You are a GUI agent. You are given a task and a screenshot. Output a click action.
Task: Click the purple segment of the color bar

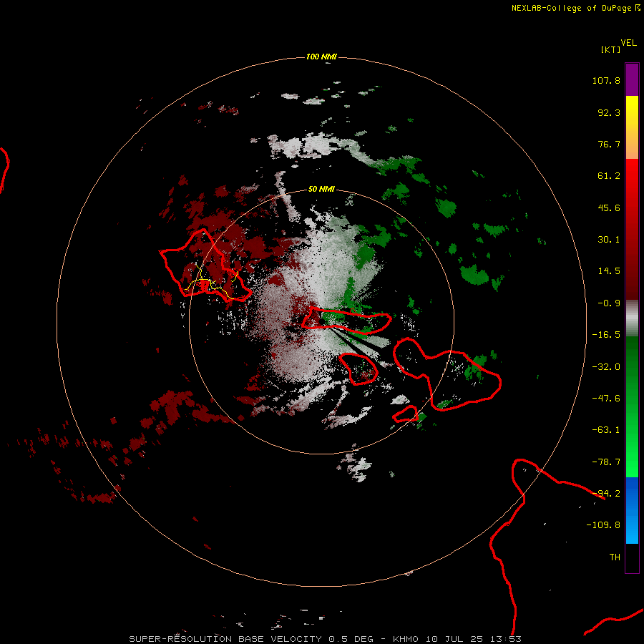pyautogui.click(x=632, y=80)
